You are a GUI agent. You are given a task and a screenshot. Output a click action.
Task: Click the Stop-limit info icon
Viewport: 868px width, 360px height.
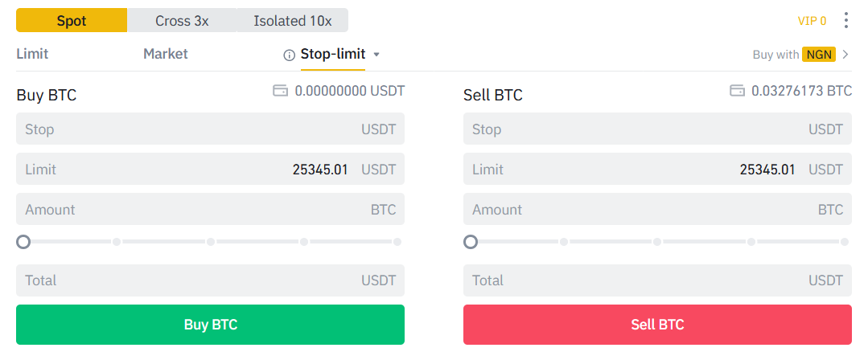(290, 55)
